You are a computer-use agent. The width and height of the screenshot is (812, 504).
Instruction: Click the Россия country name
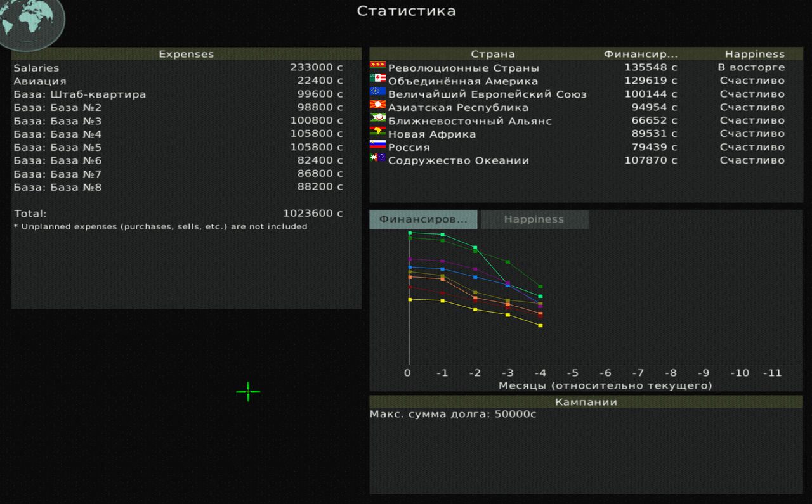pos(409,148)
